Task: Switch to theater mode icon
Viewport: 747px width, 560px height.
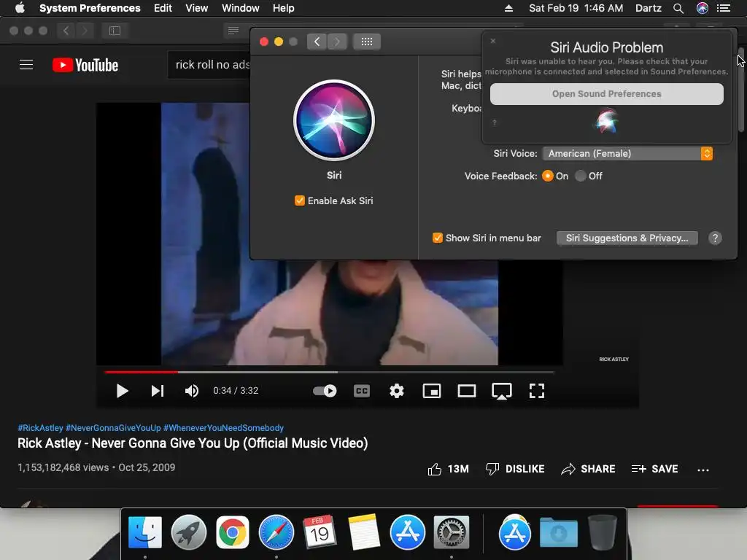Action: [466, 391]
